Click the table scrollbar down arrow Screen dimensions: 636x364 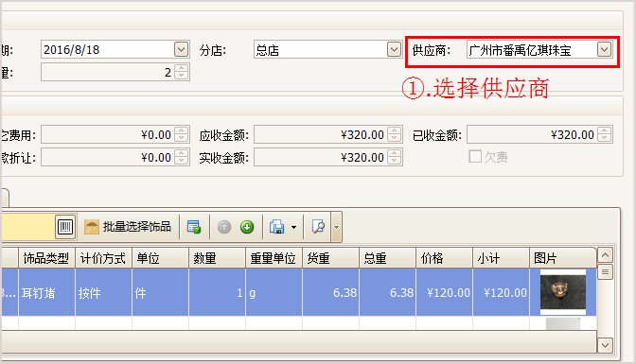[x=605, y=345]
